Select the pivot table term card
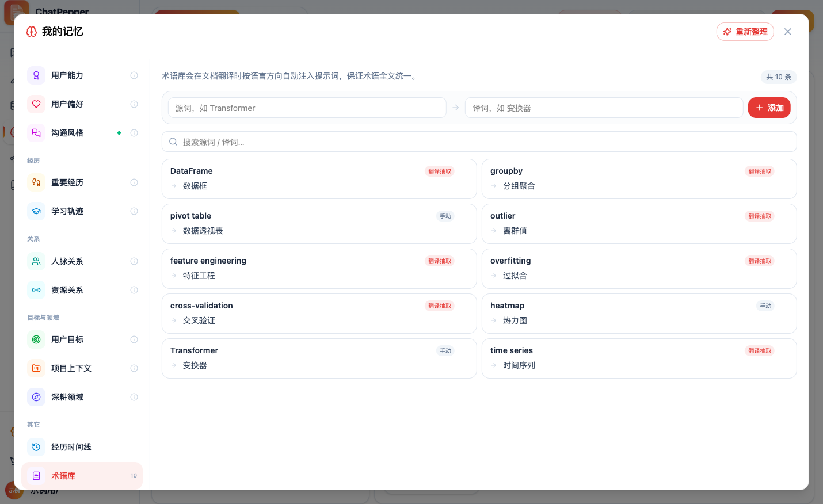This screenshot has width=823, height=504. tap(319, 224)
